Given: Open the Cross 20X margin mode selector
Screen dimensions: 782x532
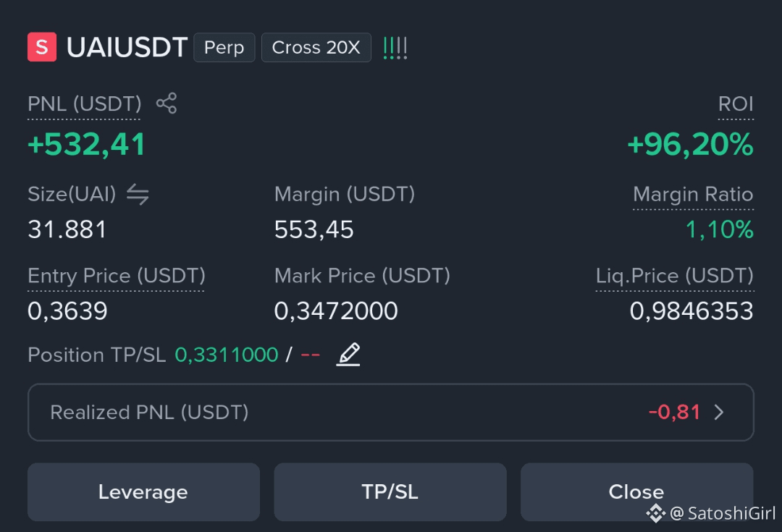Looking at the screenshot, I should pos(316,47).
